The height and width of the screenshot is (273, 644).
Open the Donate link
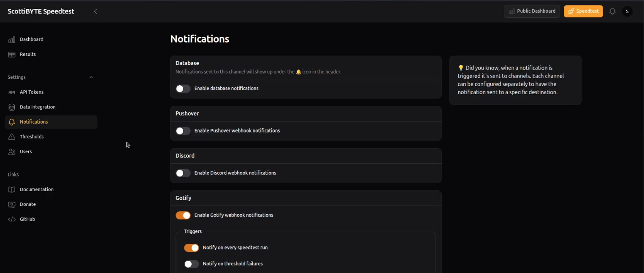click(x=51, y=204)
